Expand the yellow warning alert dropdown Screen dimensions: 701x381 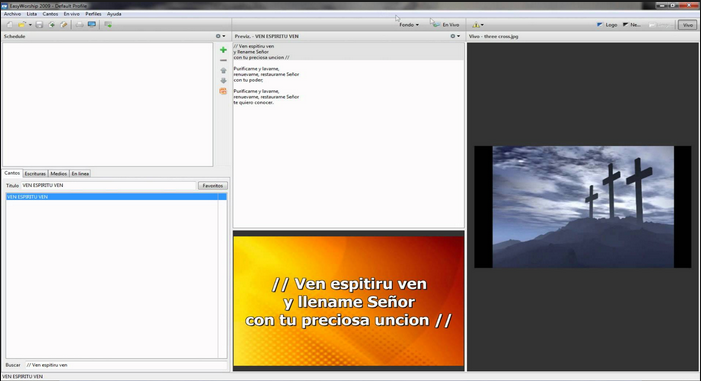[x=478, y=25]
